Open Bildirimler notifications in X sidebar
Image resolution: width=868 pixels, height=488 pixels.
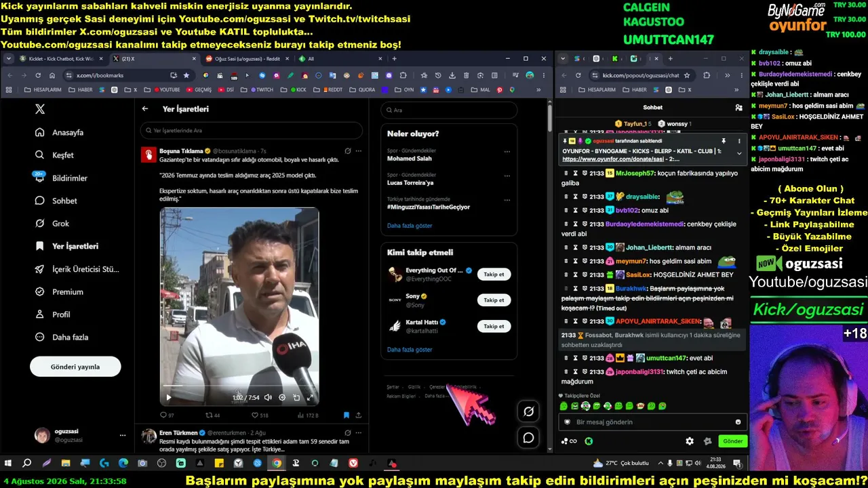pyautogui.click(x=61, y=178)
